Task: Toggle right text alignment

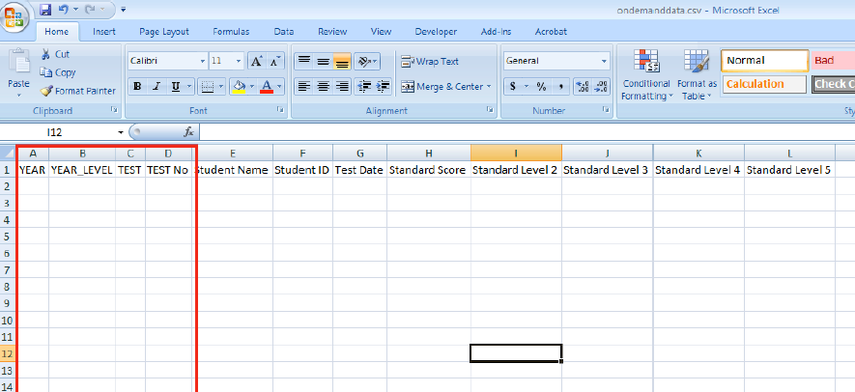Action: pos(342,86)
